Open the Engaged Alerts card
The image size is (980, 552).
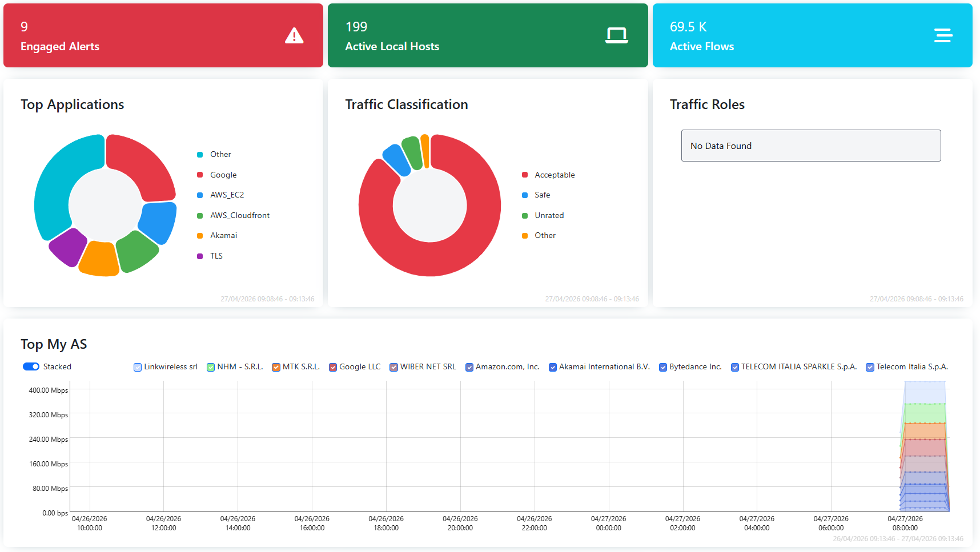pyautogui.click(x=163, y=35)
